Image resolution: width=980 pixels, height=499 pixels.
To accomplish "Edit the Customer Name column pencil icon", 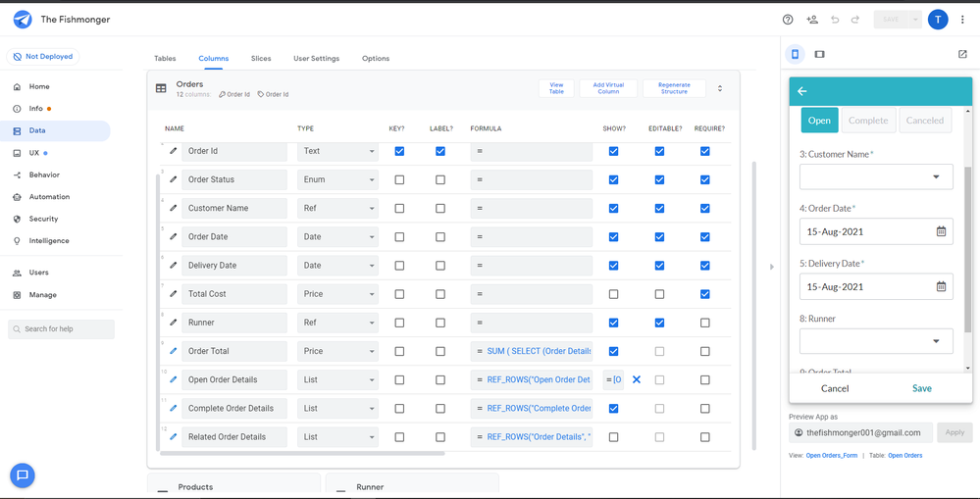I will click(173, 208).
